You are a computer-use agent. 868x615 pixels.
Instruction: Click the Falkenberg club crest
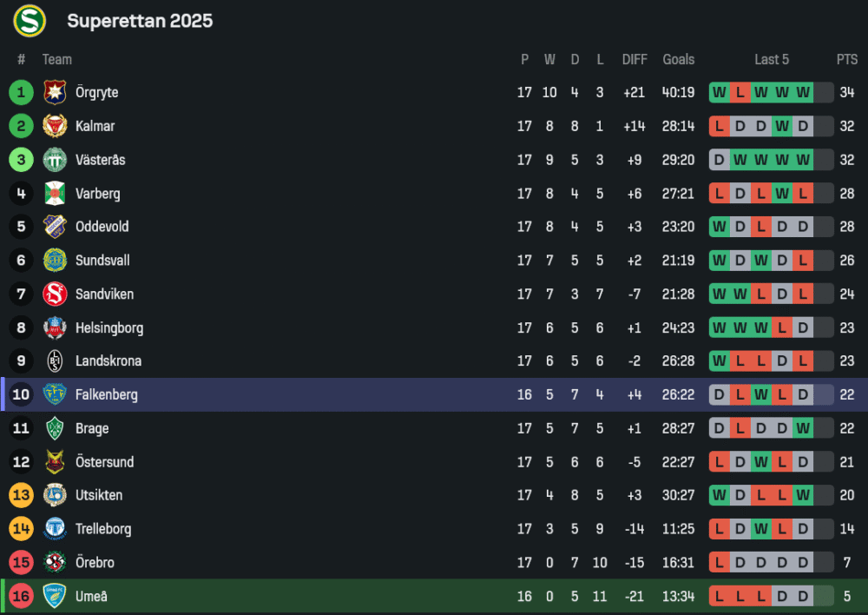(55, 394)
